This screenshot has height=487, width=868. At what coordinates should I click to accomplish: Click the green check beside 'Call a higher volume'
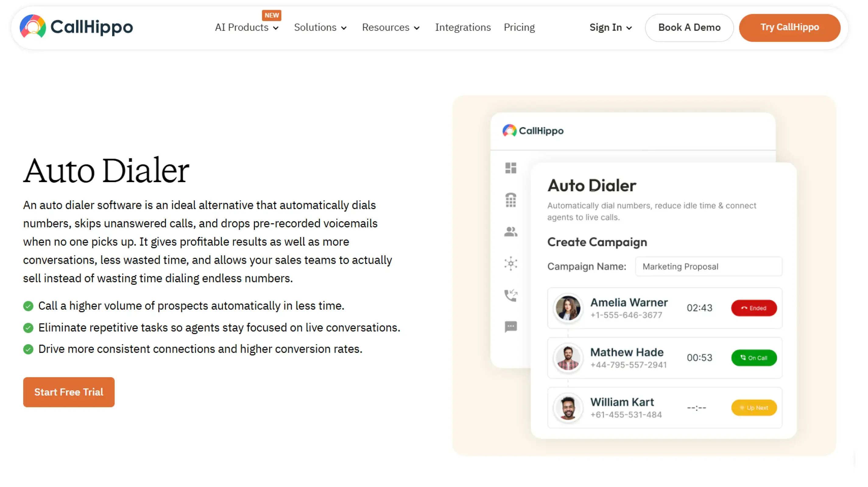(x=28, y=306)
